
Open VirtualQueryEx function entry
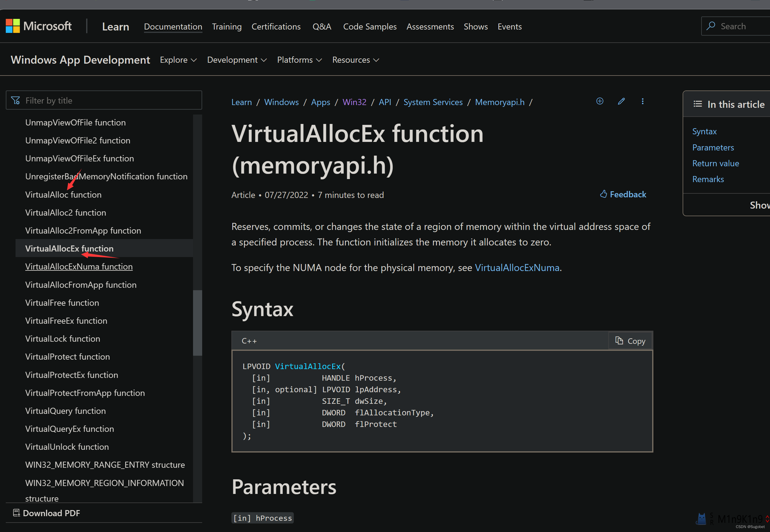click(x=70, y=429)
